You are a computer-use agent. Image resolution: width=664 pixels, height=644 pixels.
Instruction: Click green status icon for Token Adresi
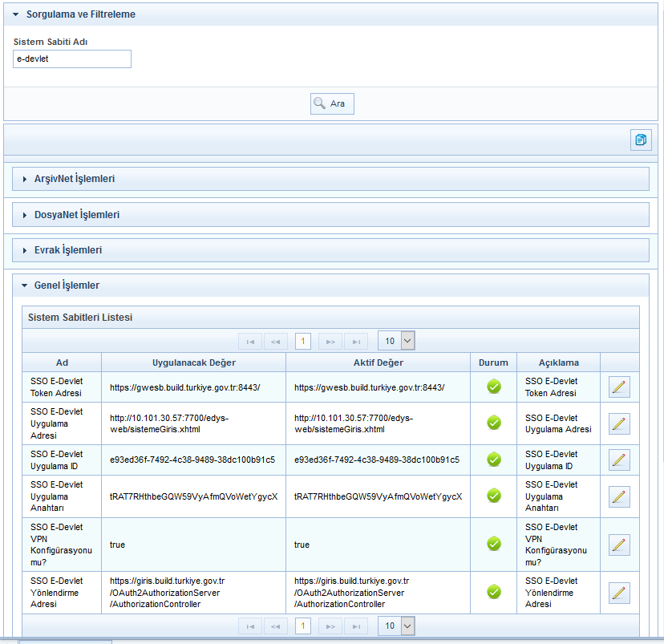[494, 387]
